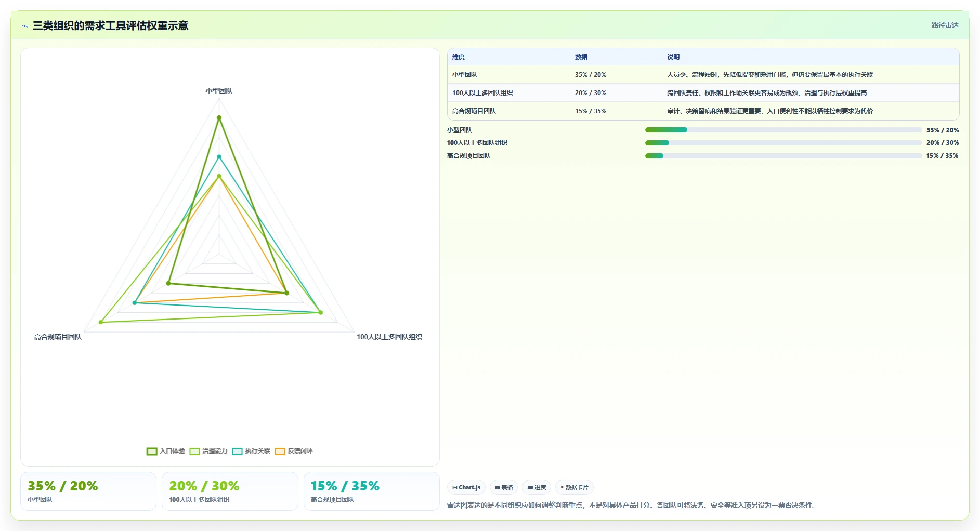Click the 数据 column header
The height and width of the screenshot is (531, 980).
(x=581, y=57)
